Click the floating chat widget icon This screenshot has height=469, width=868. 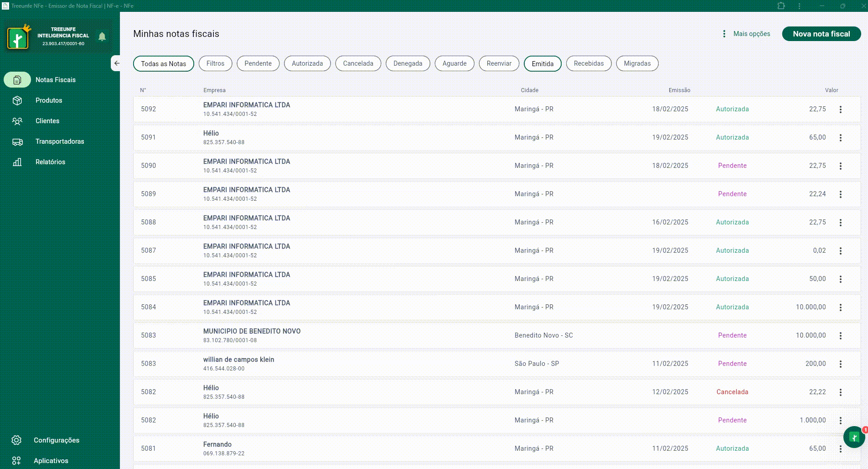point(854,438)
